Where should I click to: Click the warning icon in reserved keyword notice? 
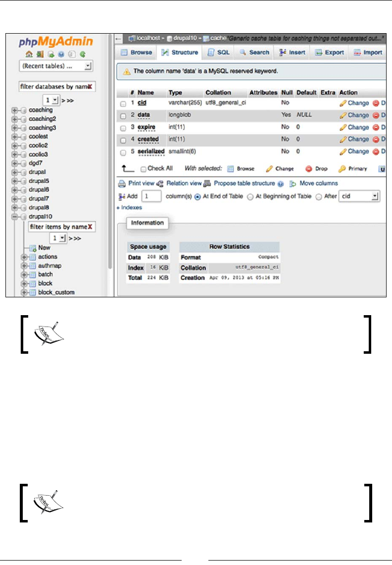[127, 72]
